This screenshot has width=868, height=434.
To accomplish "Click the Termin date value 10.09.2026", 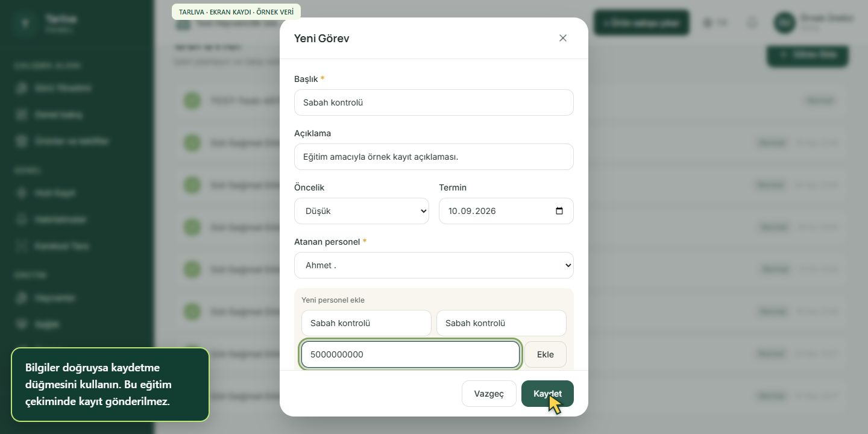I will point(472,211).
